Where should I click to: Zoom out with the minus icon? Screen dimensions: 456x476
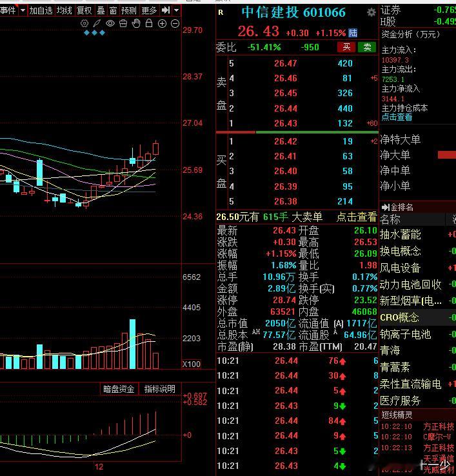click(175, 23)
